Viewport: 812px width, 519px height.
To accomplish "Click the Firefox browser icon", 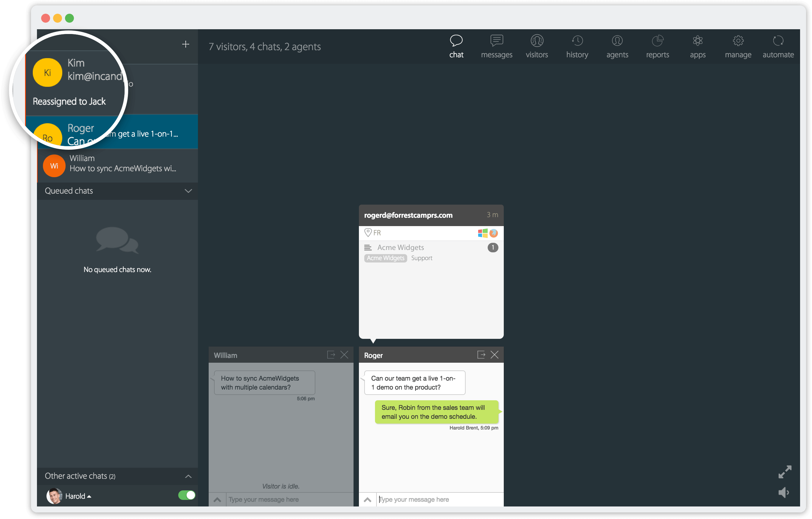I will pos(493,233).
